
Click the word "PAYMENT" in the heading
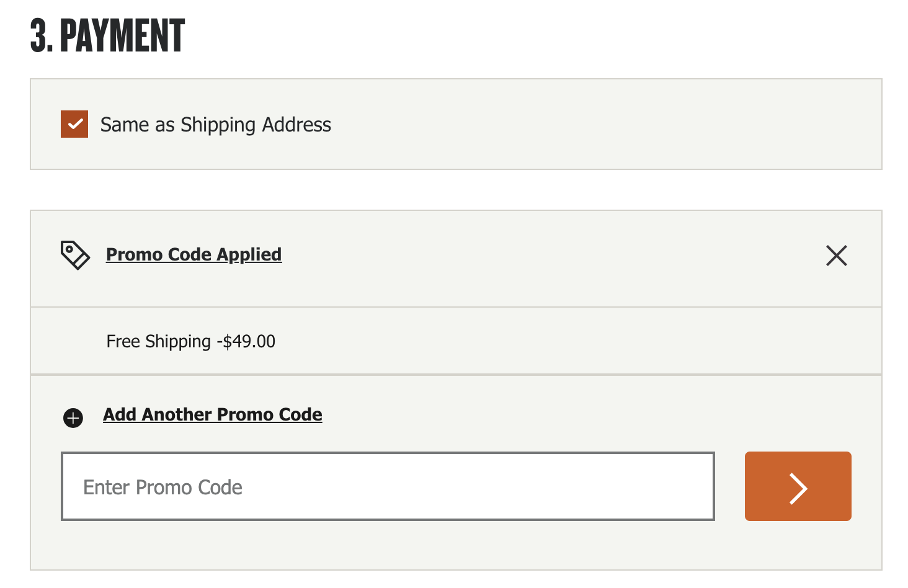pyautogui.click(x=122, y=35)
